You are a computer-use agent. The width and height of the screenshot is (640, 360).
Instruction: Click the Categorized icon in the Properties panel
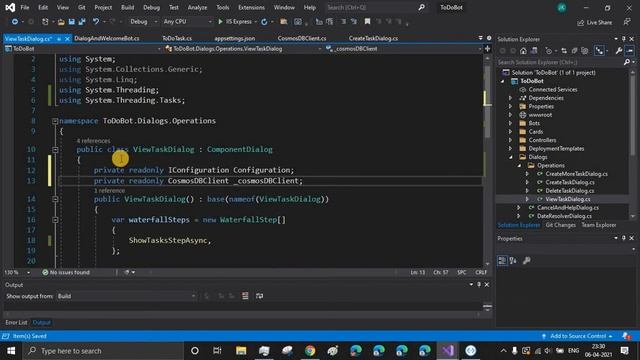(x=502, y=260)
